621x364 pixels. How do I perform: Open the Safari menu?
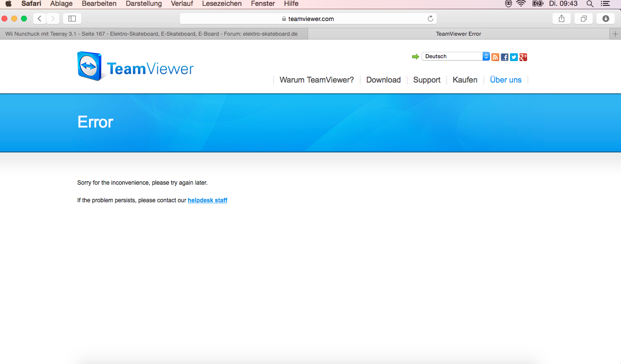(x=31, y=4)
